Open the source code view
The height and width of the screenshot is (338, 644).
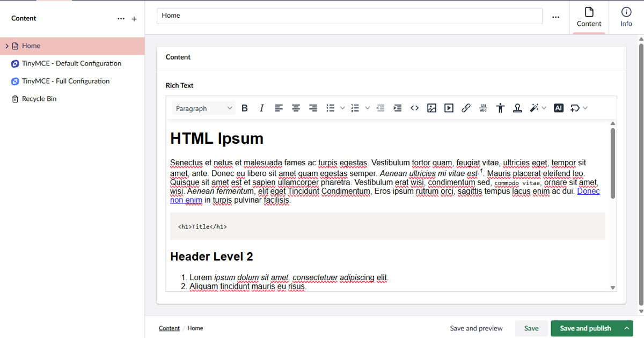click(414, 108)
